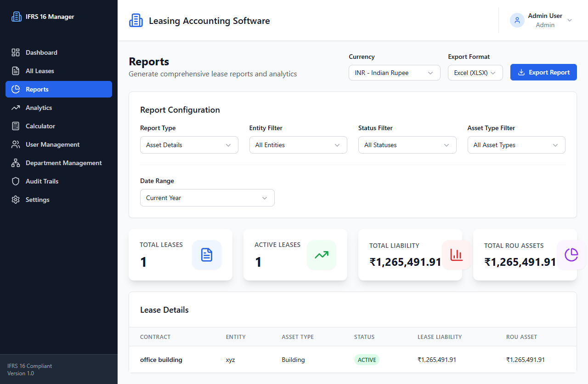Click the Reports pie chart icon in sidebar
Image resolution: width=588 pixels, height=384 pixels.
pos(16,89)
